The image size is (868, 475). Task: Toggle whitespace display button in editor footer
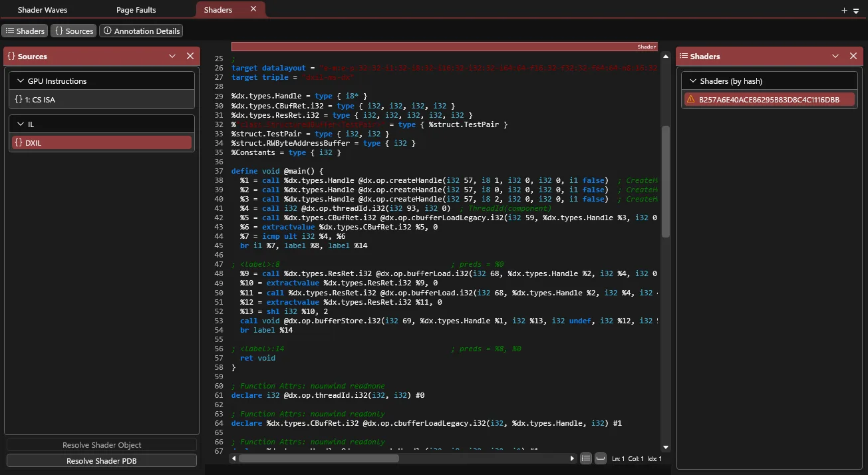pos(600,458)
